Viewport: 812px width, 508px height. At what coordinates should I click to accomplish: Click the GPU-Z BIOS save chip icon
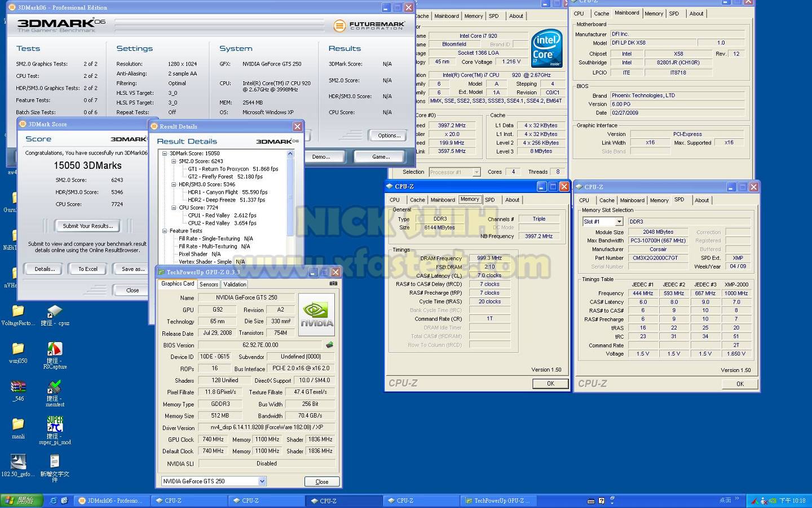(x=329, y=344)
